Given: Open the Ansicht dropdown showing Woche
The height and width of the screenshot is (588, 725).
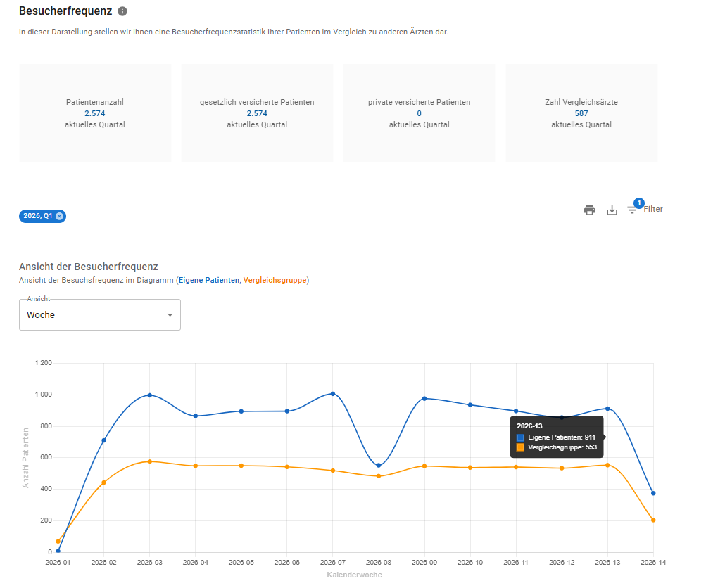Looking at the screenshot, I should click(x=100, y=314).
